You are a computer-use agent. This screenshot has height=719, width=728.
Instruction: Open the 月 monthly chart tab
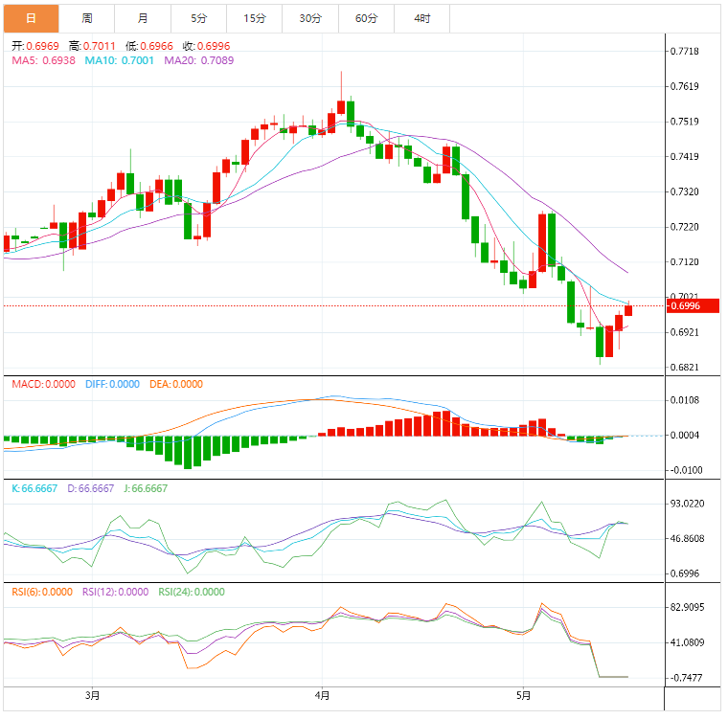tap(143, 18)
